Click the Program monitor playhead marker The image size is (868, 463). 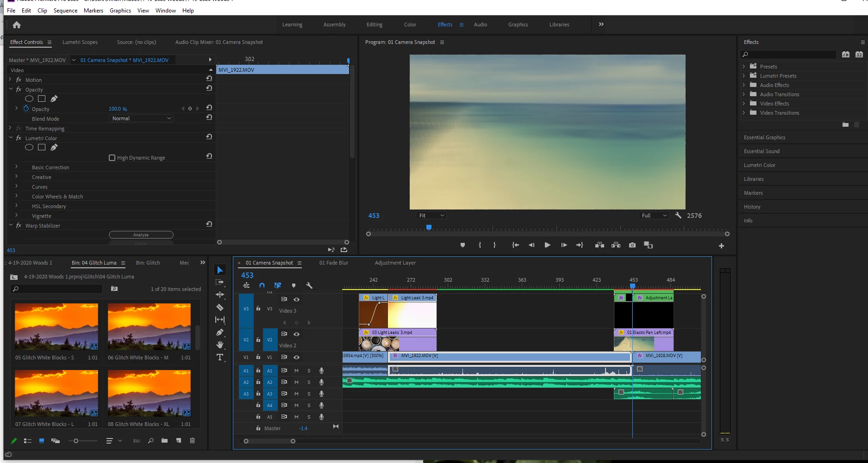coord(429,227)
